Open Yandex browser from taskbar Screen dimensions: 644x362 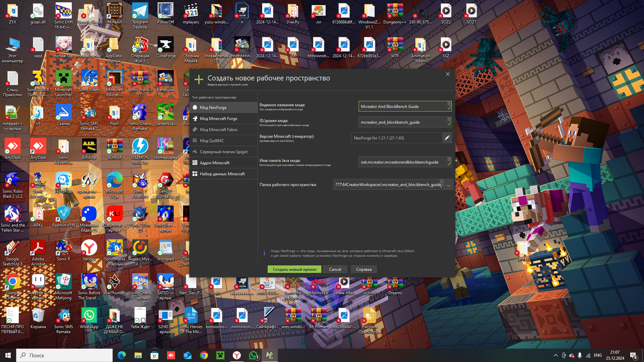tap(237, 355)
